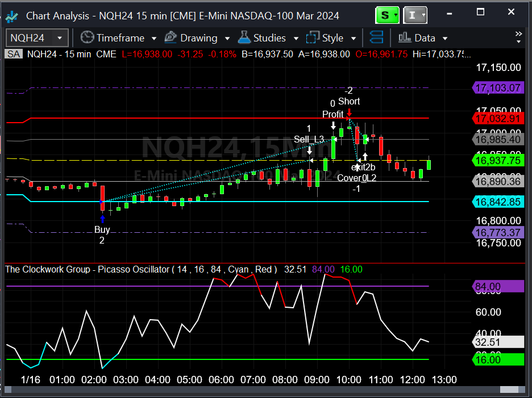Click green 16.00 oscillator level tag

coord(498,360)
